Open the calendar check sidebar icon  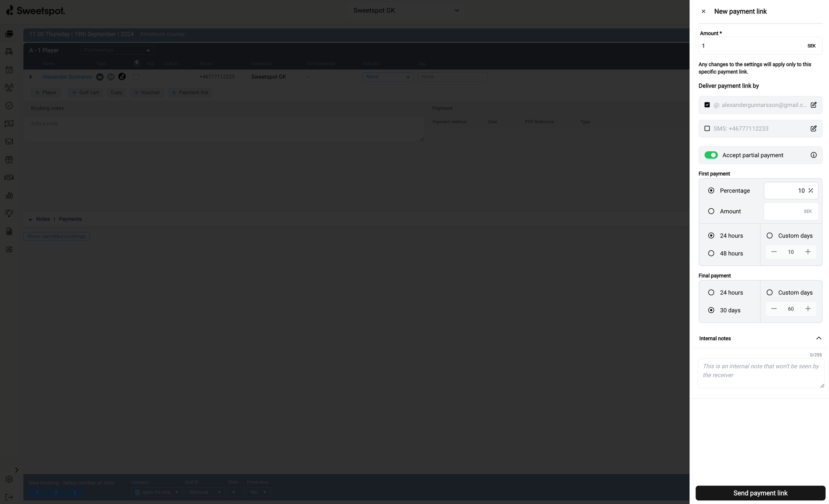[x=9, y=70]
